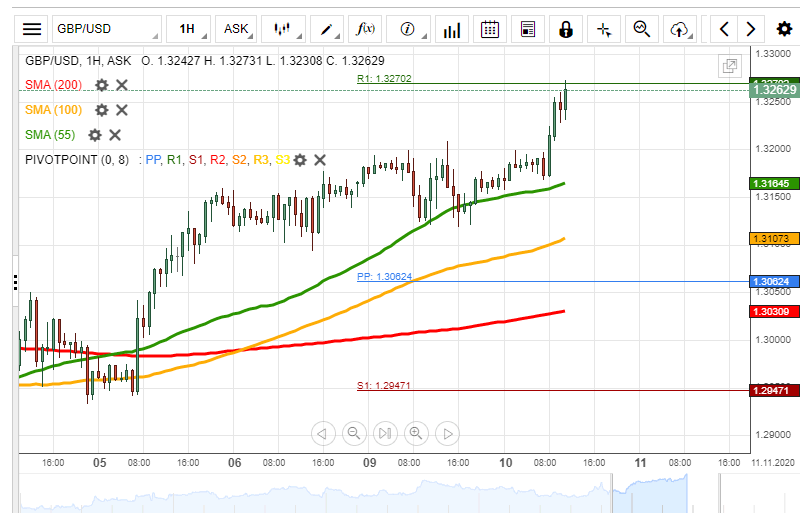The image size is (806, 524).
Task: Open the hamburger main menu
Action: click(33, 29)
